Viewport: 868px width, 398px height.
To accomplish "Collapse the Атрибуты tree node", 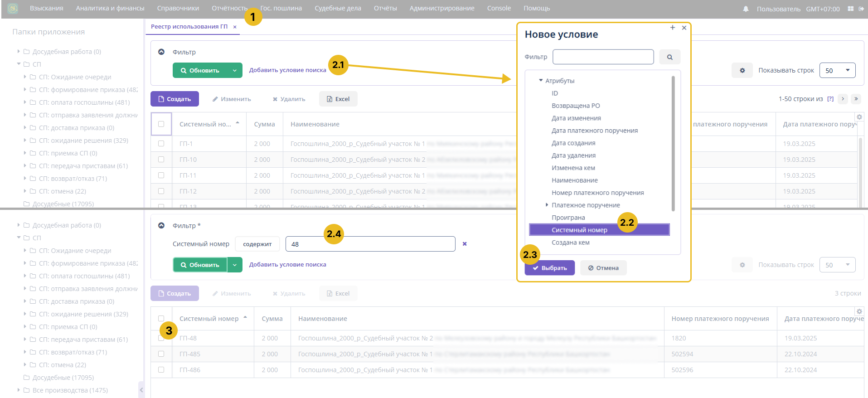I will [x=541, y=81].
